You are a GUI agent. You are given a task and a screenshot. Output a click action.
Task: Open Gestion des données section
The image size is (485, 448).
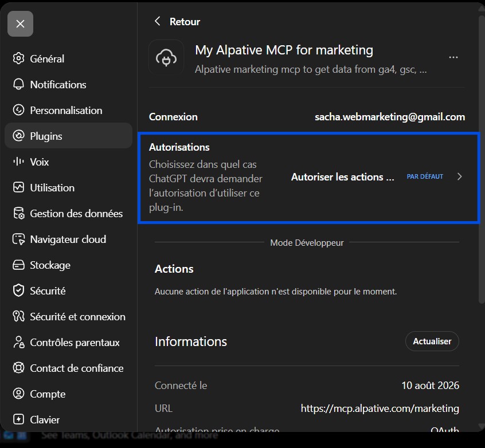tap(68, 213)
